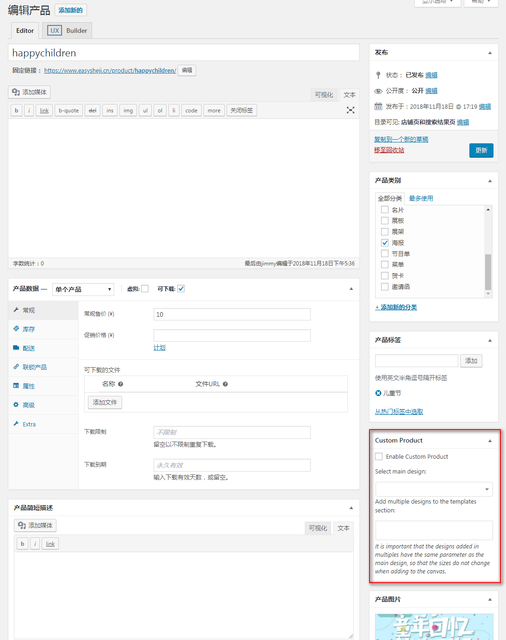The width and height of the screenshot is (506, 640).
Task: Open the Select main design dropdown
Action: tap(434, 489)
